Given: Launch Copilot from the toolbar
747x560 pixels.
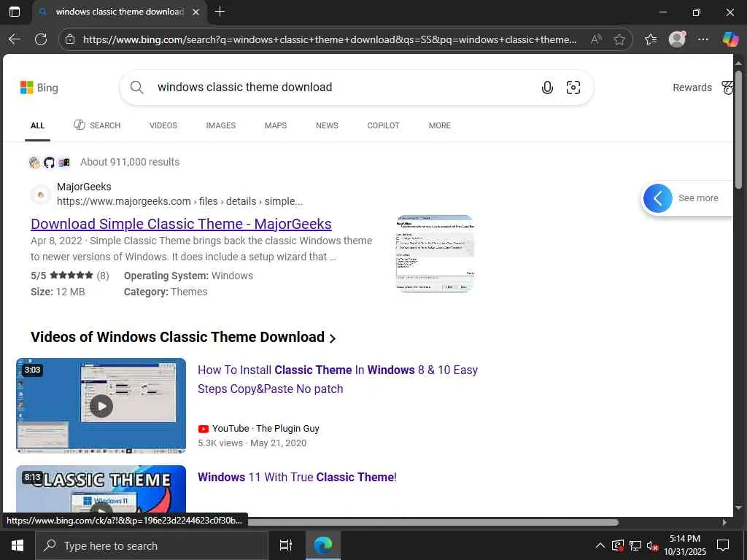Looking at the screenshot, I should click(730, 39).
